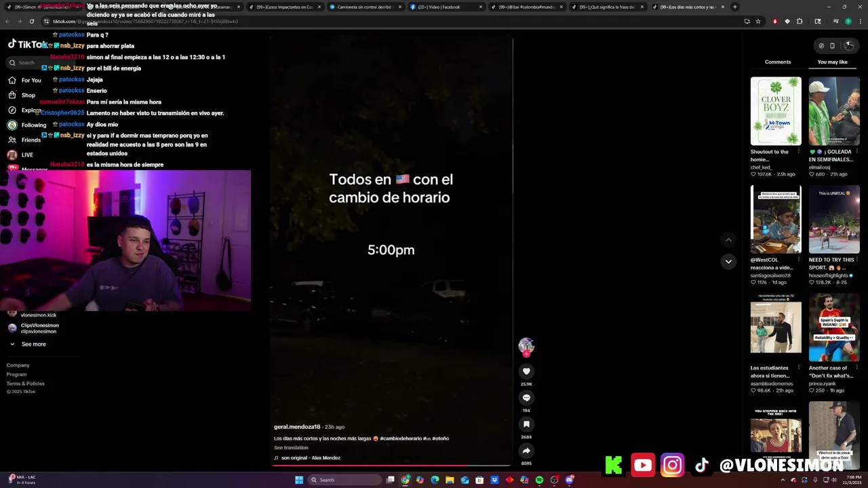Open LIVE in the TikTok sidebar

click(20, 155)
